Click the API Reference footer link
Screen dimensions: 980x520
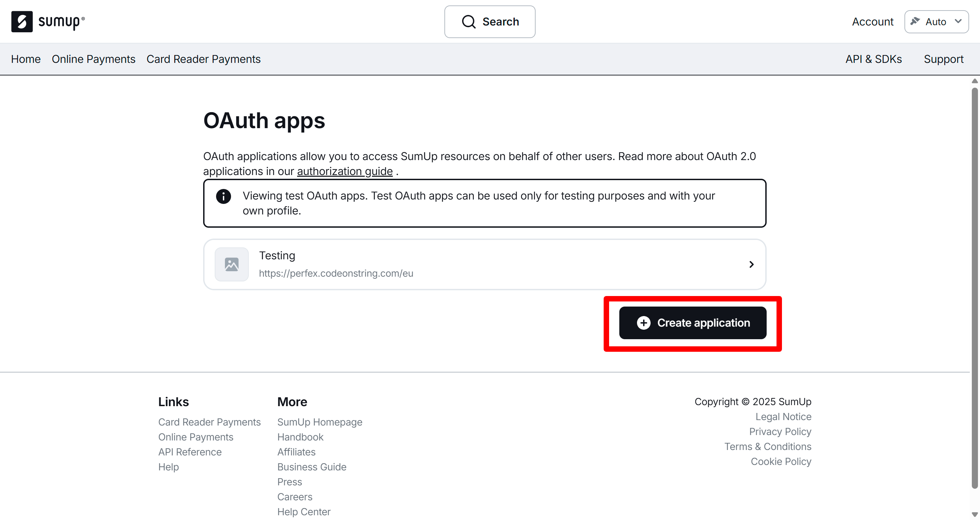(190, 452)
